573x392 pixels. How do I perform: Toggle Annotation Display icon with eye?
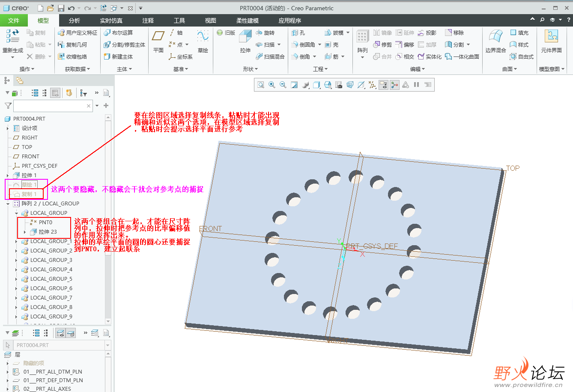point(383,85)
